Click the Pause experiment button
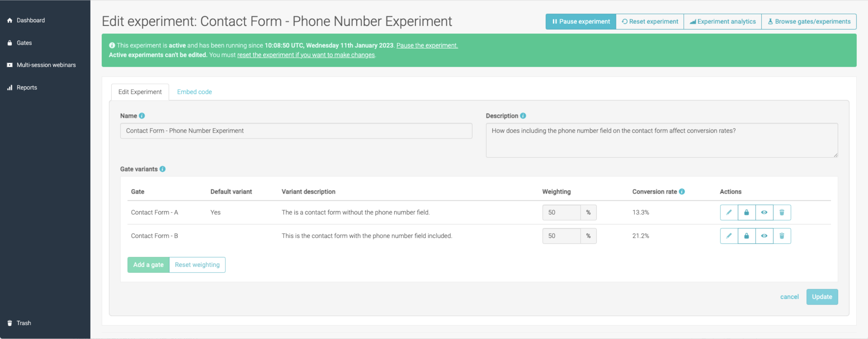The image size is (868, 339). click(x=581, y=22)
